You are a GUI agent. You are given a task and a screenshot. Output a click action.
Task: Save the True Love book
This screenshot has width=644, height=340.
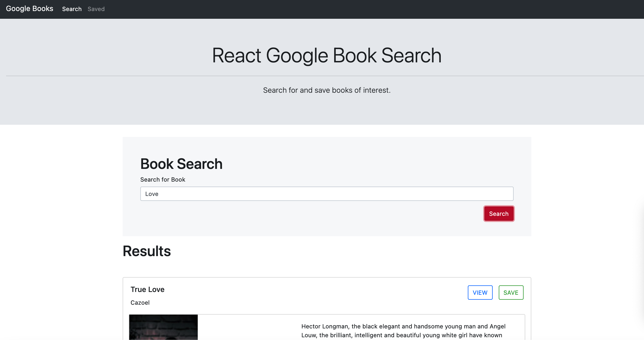tap(511, 293)
